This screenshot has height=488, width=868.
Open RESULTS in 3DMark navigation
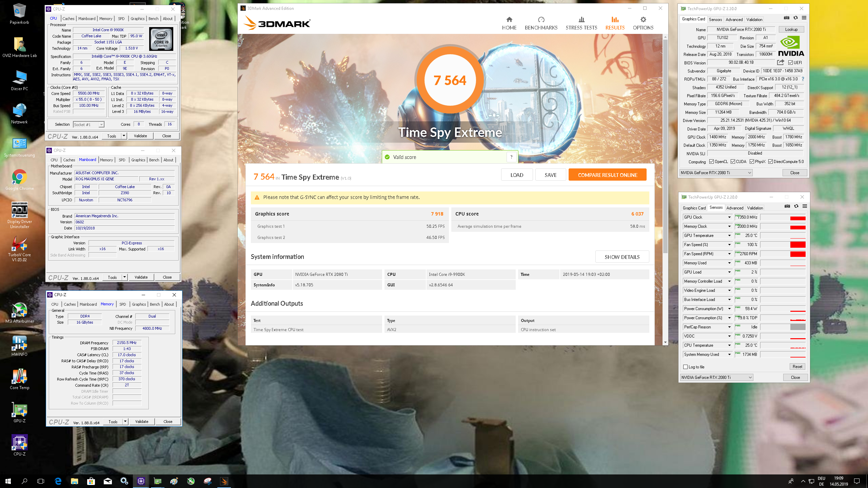click(x=615, y=23)
